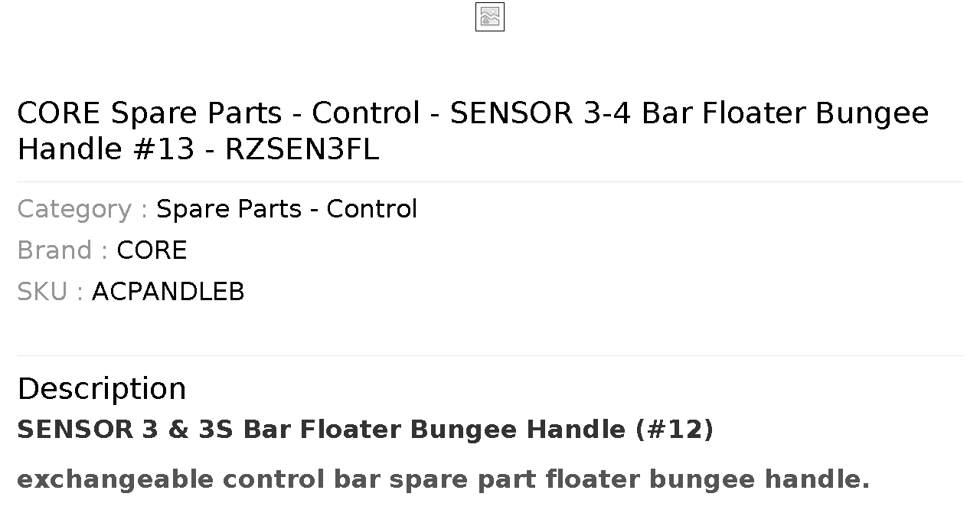Screen dimensions: 980x523
Task: Select the ACPANDLEB SKU value
Action: (168, 292)
